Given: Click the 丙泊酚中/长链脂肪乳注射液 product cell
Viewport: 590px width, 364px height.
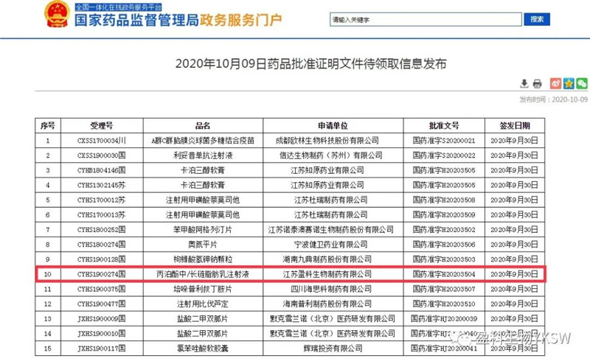Looking at the screenshot, I should (x=203, y=274).
